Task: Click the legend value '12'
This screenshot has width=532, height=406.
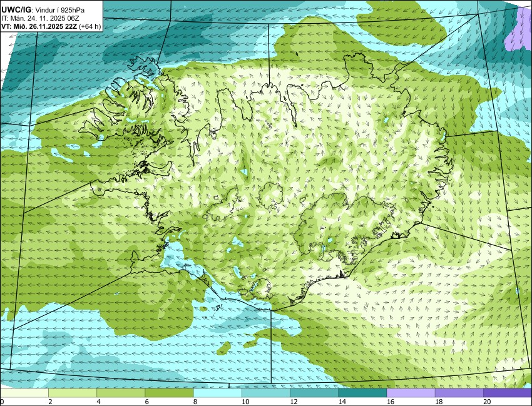Action: 294,402
